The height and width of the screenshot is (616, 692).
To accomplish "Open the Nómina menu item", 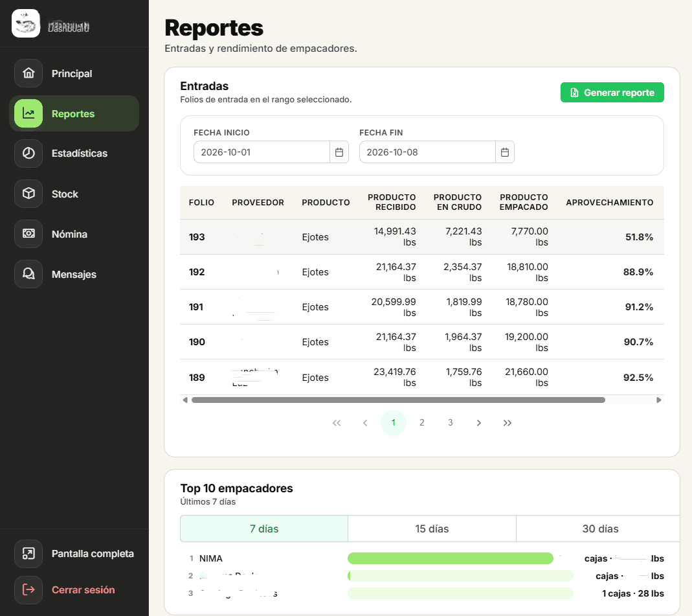I will 74,234.
